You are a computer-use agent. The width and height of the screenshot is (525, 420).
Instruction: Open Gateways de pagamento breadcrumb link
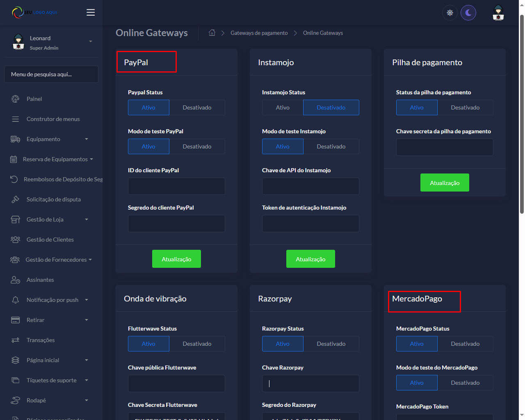(x=259, y=33)
